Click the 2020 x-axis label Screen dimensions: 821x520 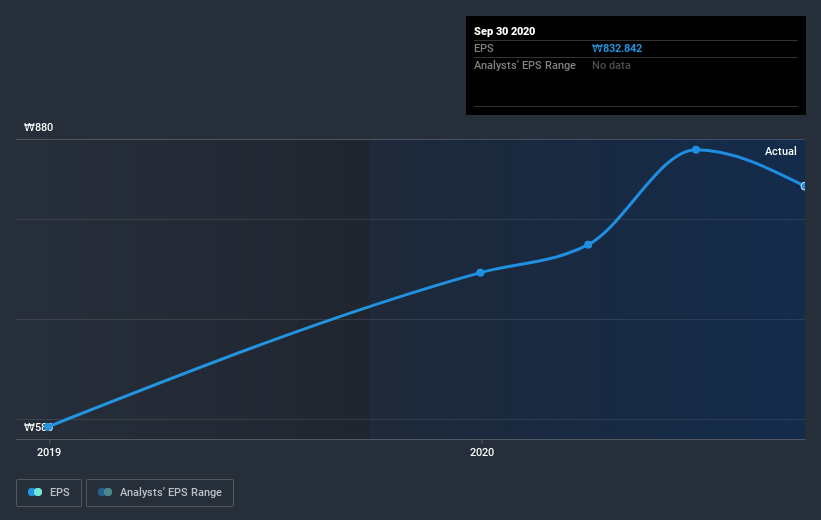tap(482, 452)
